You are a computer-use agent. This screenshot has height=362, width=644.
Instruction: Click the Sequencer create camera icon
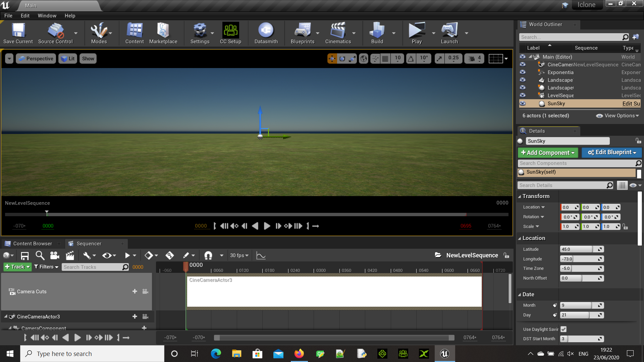[55, 256]
